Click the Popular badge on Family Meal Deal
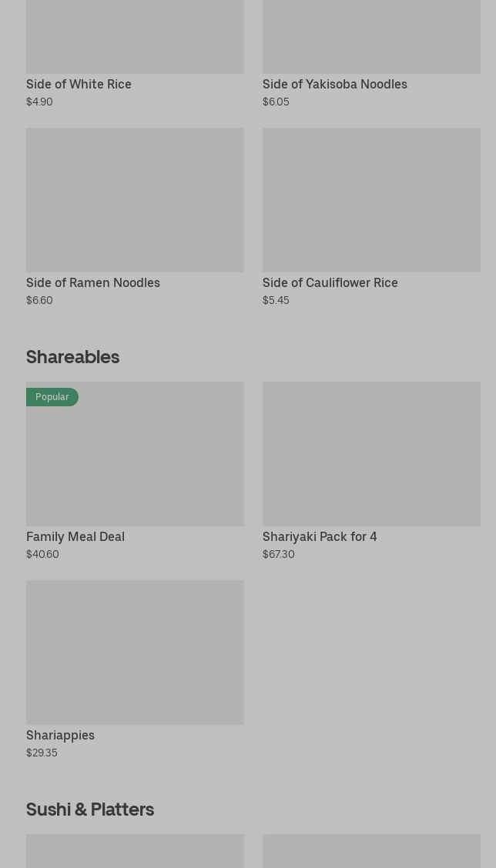 coord(52,397)
